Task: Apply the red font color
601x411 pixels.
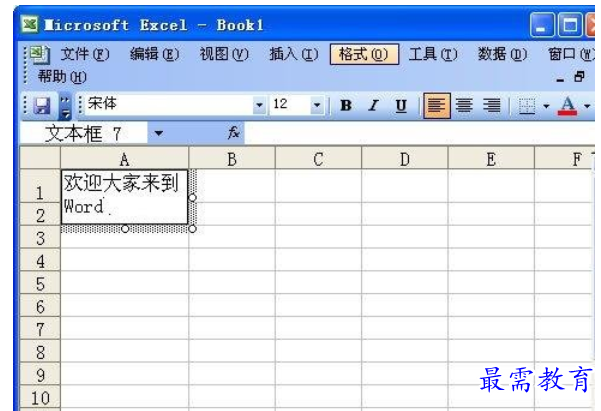Action: tap(568, 106)
